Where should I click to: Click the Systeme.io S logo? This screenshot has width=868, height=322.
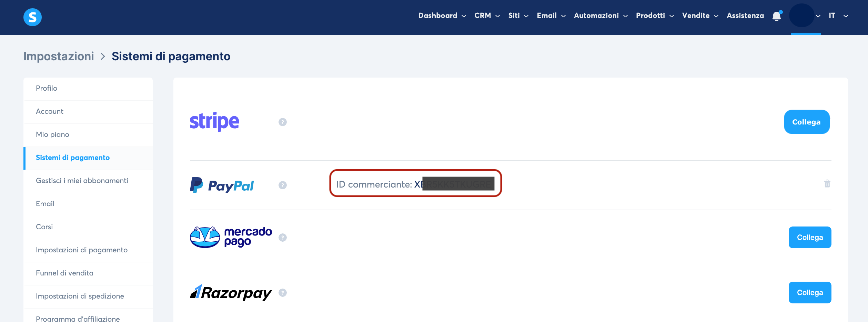coord(32,17)
